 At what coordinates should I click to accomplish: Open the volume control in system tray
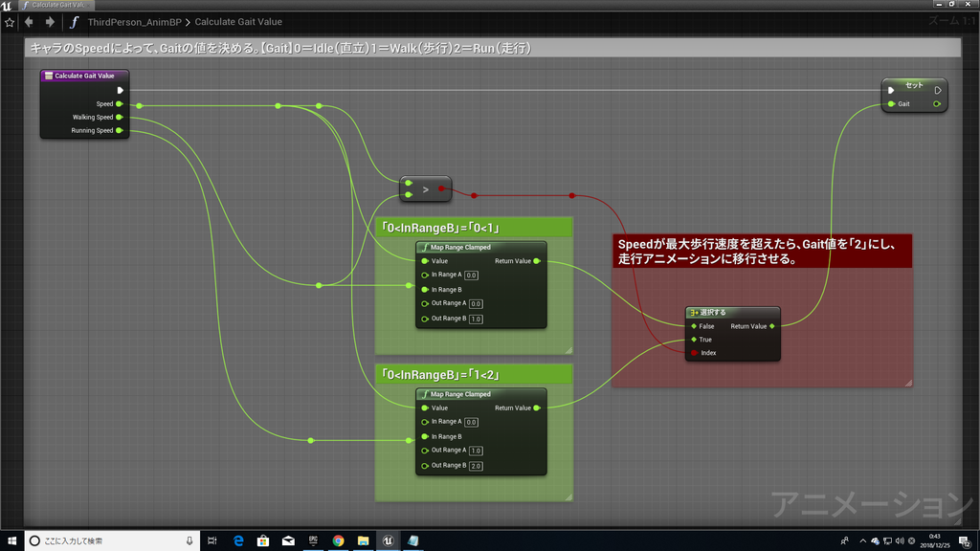tap(900, 541)
